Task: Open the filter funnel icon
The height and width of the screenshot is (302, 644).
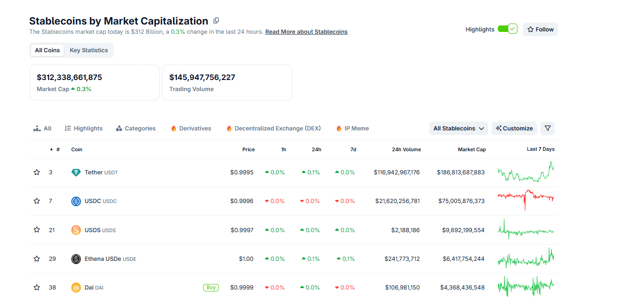Action: (x=547, y=128)
